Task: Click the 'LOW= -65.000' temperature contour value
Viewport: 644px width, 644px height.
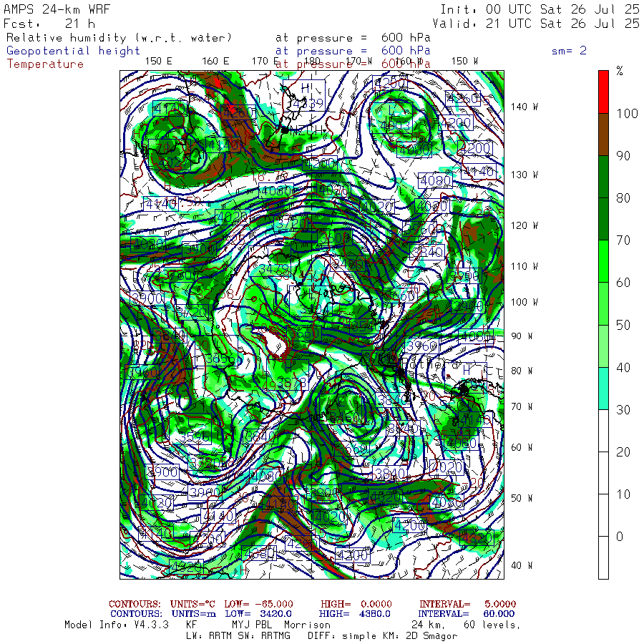Action: point(259,604)
